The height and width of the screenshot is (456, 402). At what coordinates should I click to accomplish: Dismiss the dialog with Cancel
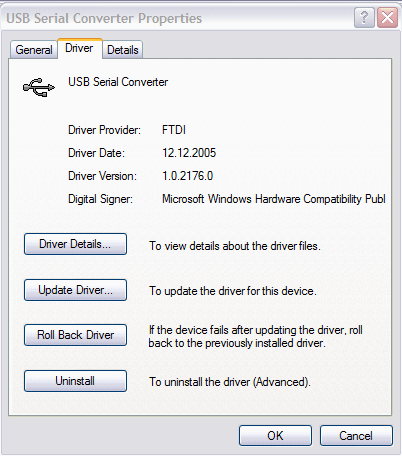click(x=356, y=435)
